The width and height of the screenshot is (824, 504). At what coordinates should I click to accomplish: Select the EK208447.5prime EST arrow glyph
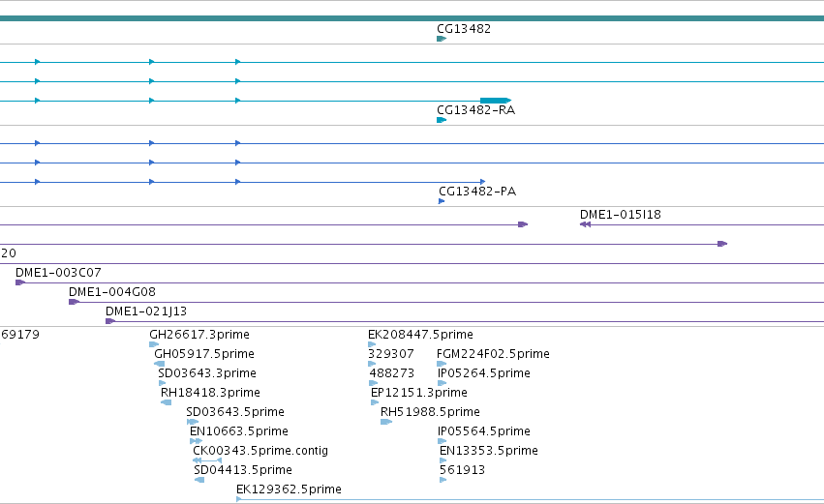372,344
